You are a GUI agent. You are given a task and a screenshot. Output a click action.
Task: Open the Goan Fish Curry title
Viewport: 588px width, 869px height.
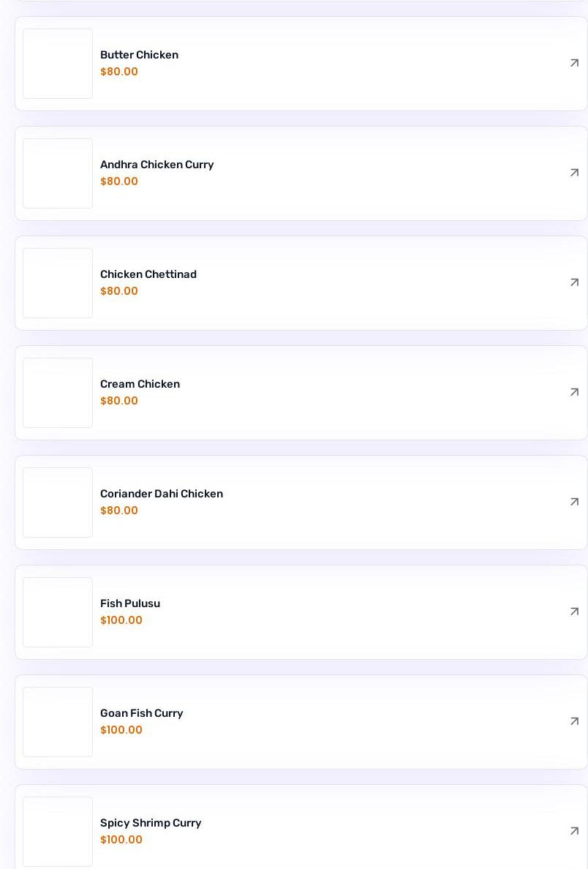pos(141,713)
